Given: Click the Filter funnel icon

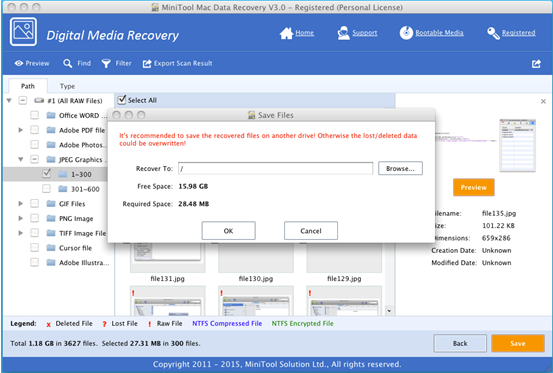Looking at the screenshot, I should click(x=106, y=63).
